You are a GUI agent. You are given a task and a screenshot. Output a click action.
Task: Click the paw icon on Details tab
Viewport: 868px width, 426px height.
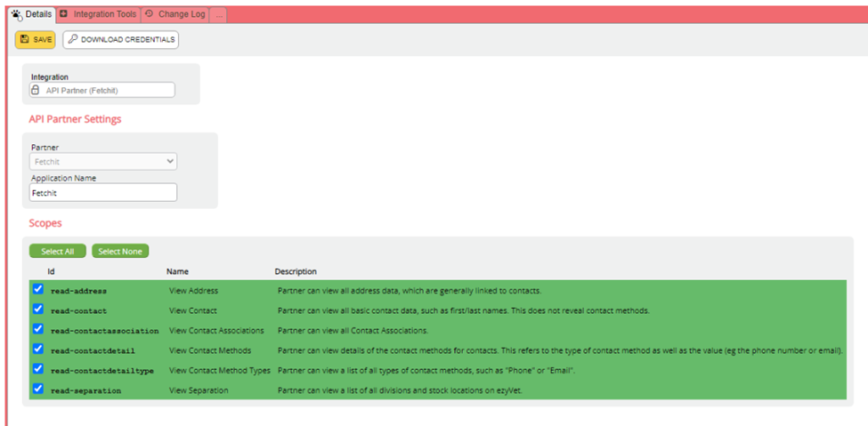click(16, 14)
